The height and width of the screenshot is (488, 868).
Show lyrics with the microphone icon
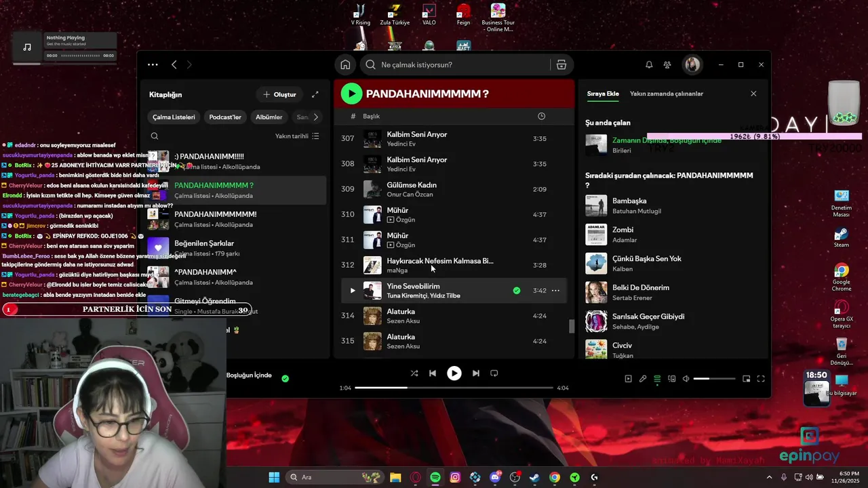[x=643, y=379]
